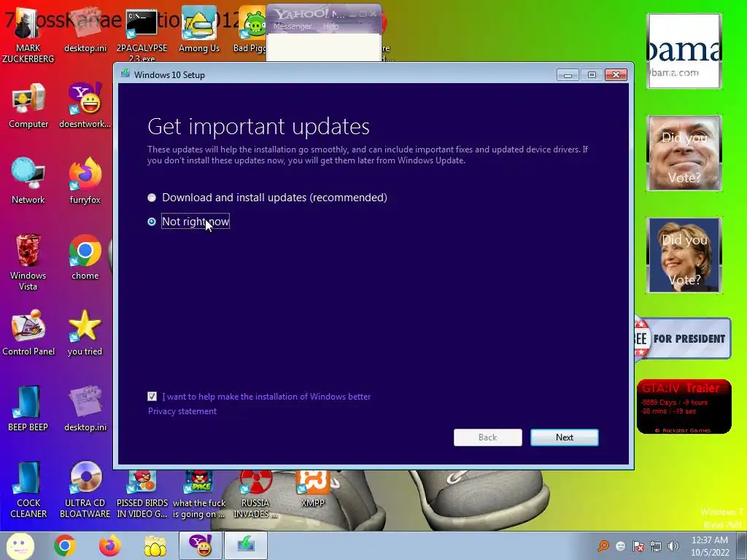Open the Messenger menu in Yahoo window
Viewport: 747px width, 560px height.
pyautogui.click(x=292, y=27)
